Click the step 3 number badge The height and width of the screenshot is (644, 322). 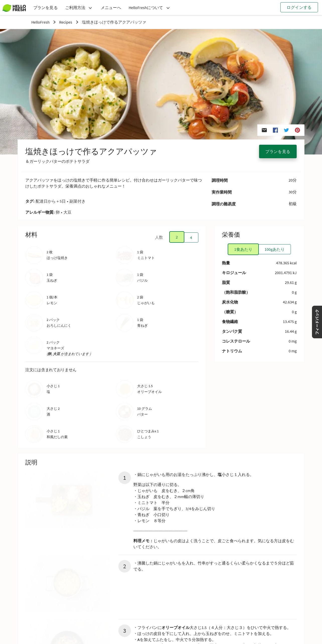[x=125, y=631]
